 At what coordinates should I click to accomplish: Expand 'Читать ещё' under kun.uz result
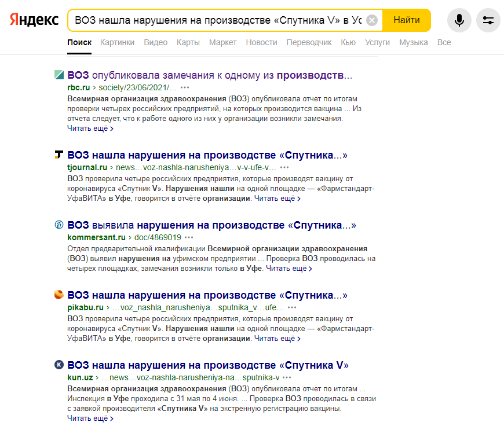[x=90, y=418]
